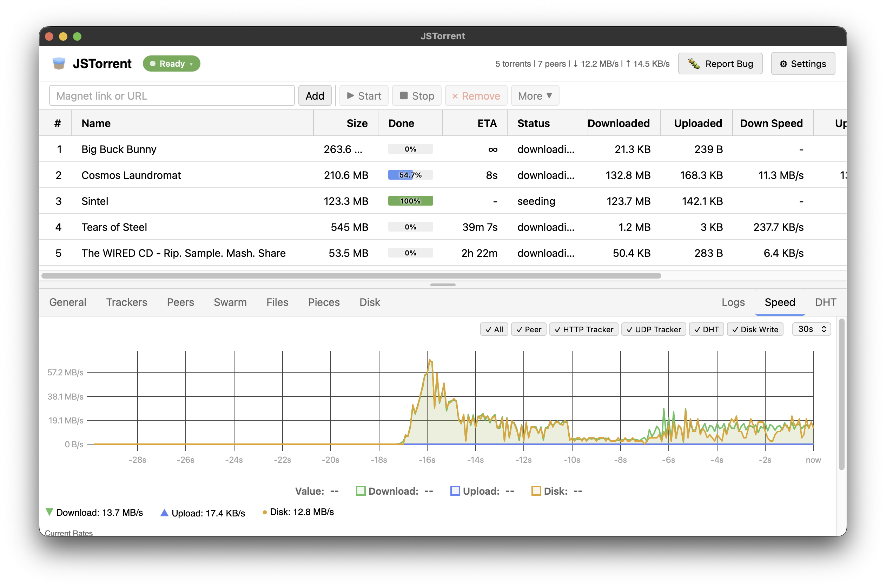Click the Add button
The width and height of the screenshot is (886, 588).
(315, 96)
